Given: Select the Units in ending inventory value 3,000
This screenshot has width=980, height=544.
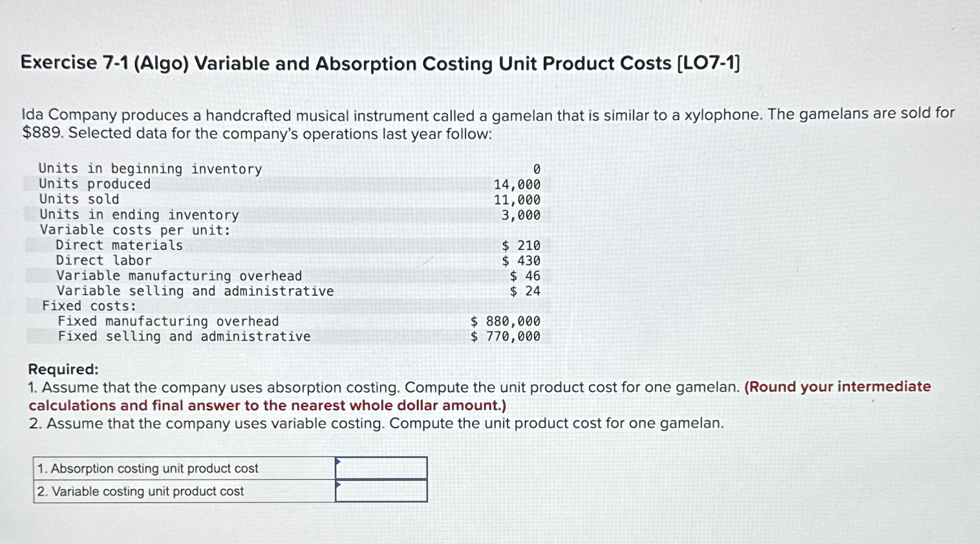Looking at the screenshot, I should [x=525, y=214].
